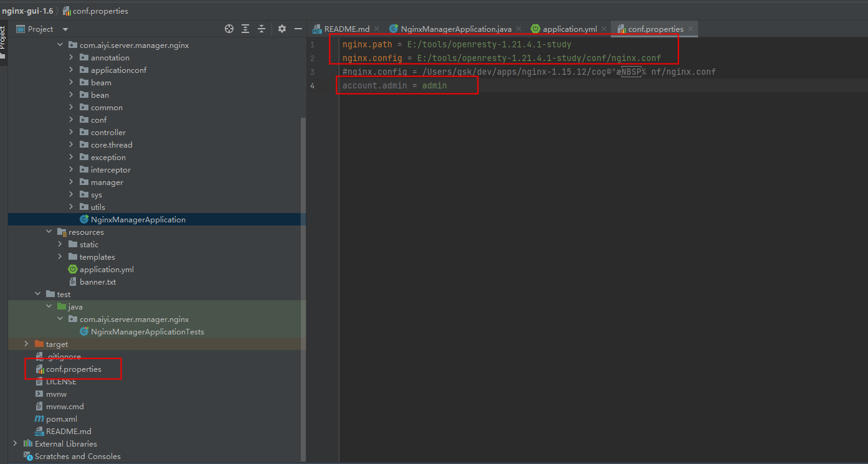
Task: Expand the interceptor package
Action: pyautogui.click(x=72, y=169)
